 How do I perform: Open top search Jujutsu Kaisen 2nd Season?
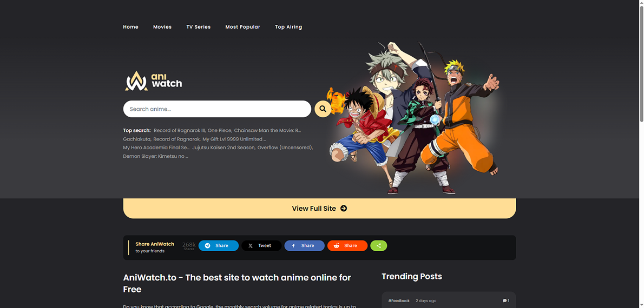point(224,147)
